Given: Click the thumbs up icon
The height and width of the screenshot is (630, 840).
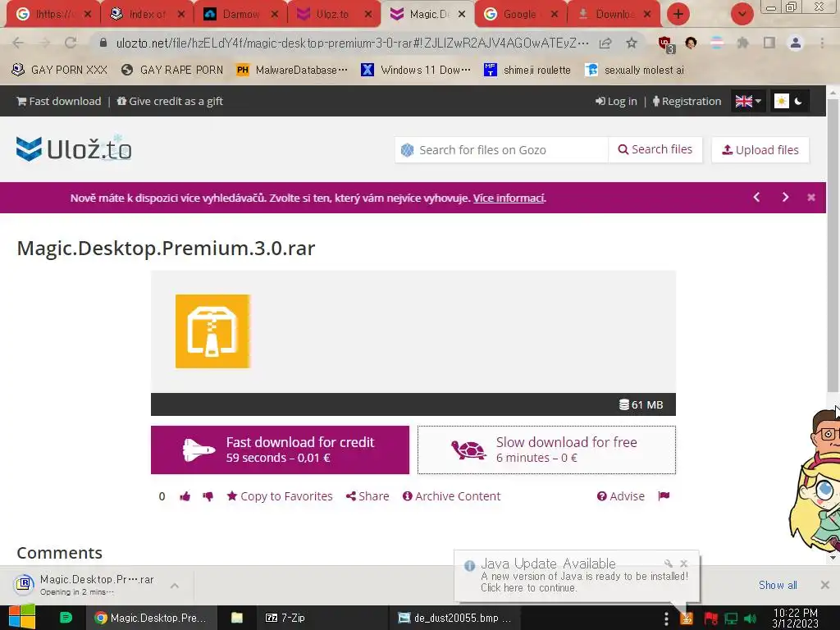Looking at the screenshot, I should pos(185,496).
